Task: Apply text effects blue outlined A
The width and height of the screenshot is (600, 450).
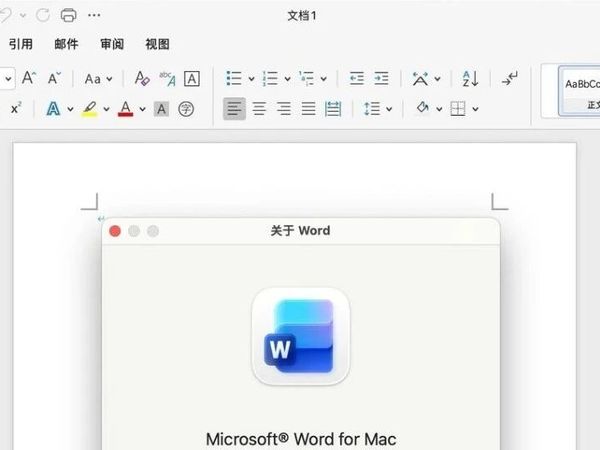Action: [x=53, y=109]
